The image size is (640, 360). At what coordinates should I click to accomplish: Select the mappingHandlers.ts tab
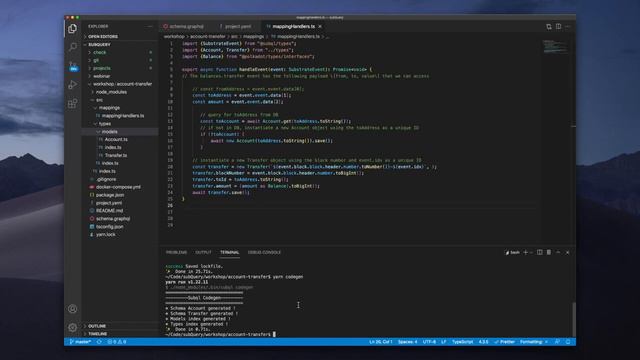[293, 27]
